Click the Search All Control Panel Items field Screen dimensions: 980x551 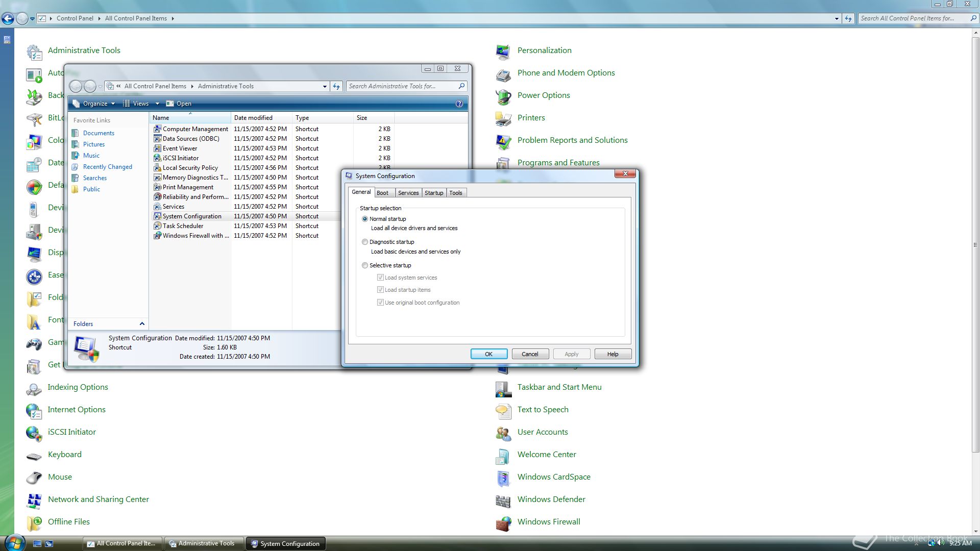point(918,18)
